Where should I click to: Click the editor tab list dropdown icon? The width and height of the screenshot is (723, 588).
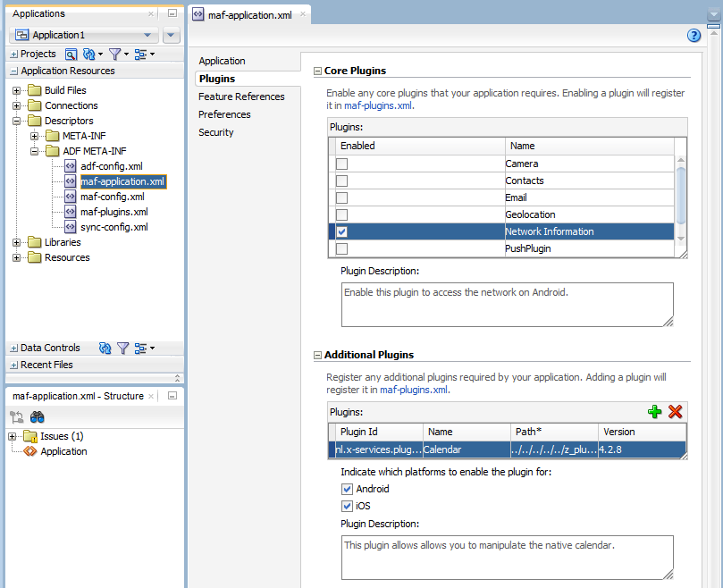coord(713,15)
